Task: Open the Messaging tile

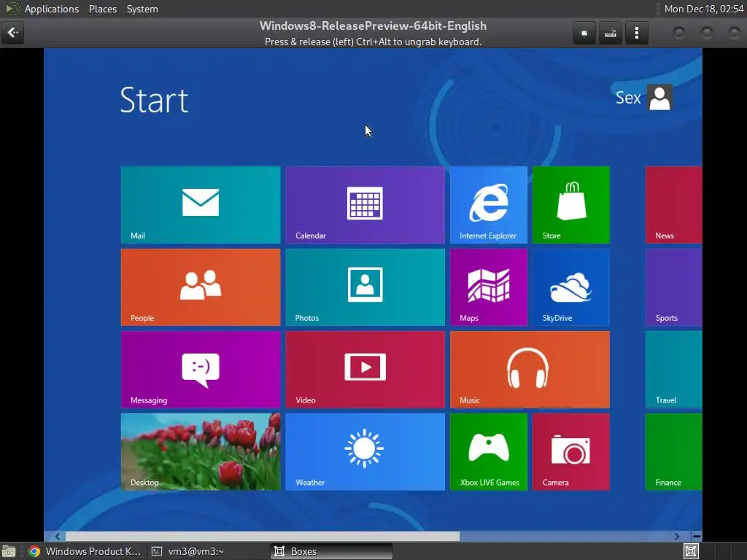Action: 201,370
